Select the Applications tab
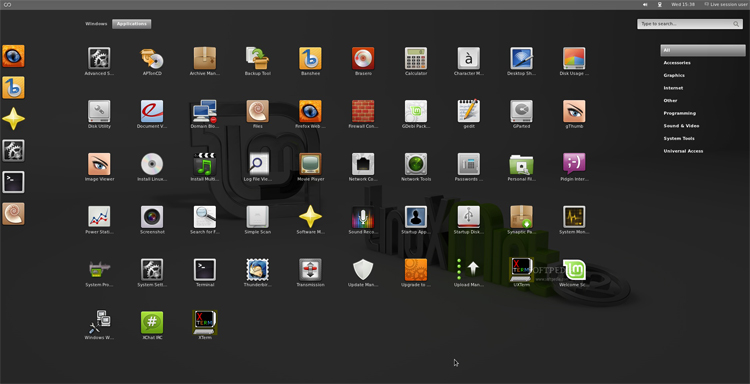Viewport: 750px width, 384px height. (132, 23)
